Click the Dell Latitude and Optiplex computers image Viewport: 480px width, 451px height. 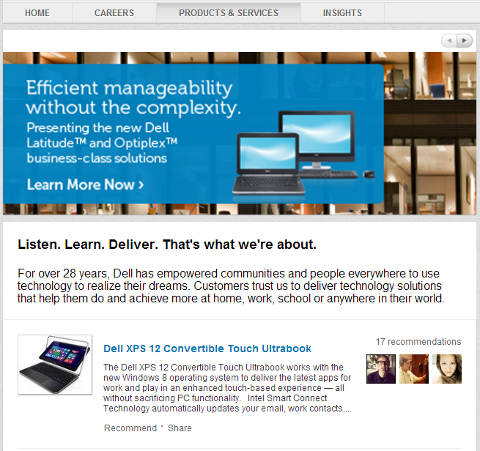[303, 153]
